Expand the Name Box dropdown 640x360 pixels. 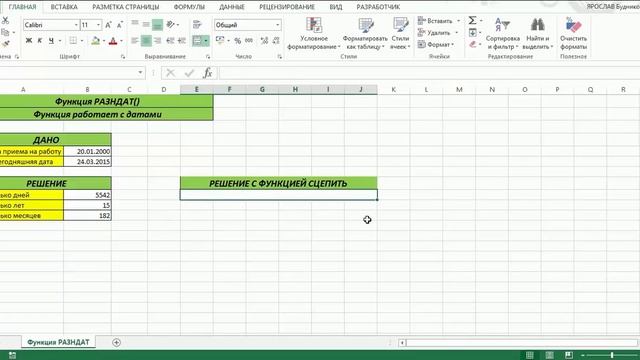(x=140, y=73)
